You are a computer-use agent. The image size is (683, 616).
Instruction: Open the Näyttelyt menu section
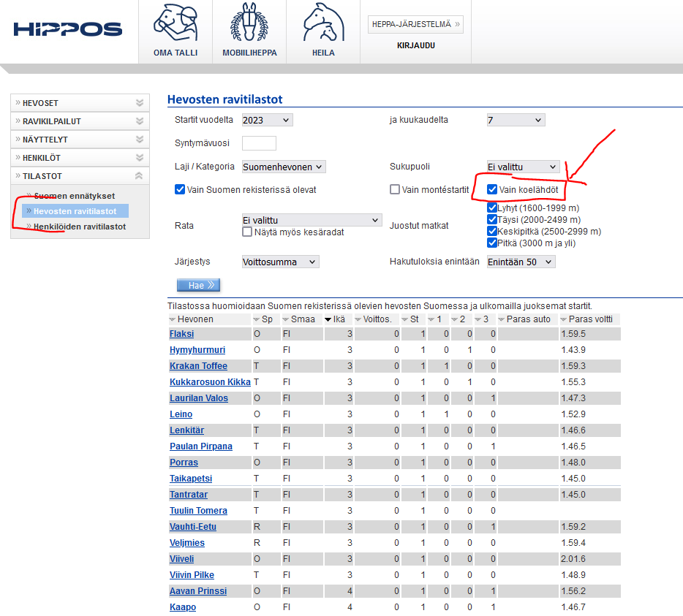80,140
